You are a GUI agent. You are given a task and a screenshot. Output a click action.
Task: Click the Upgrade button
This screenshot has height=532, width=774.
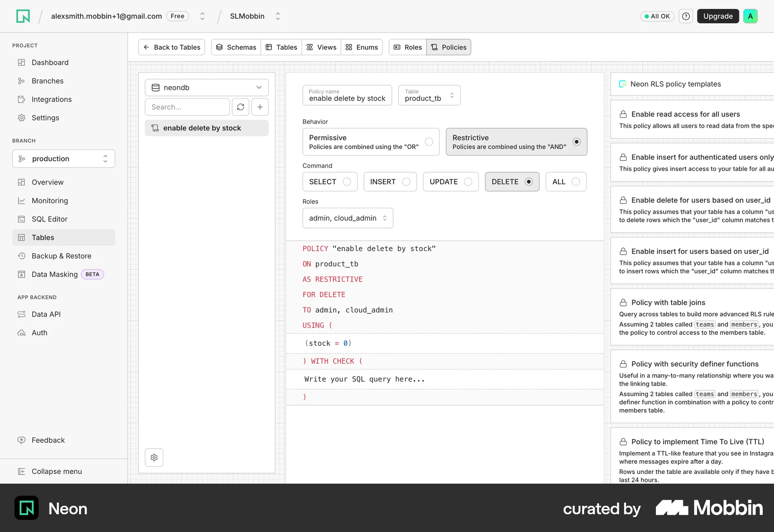tap(718, 16)
